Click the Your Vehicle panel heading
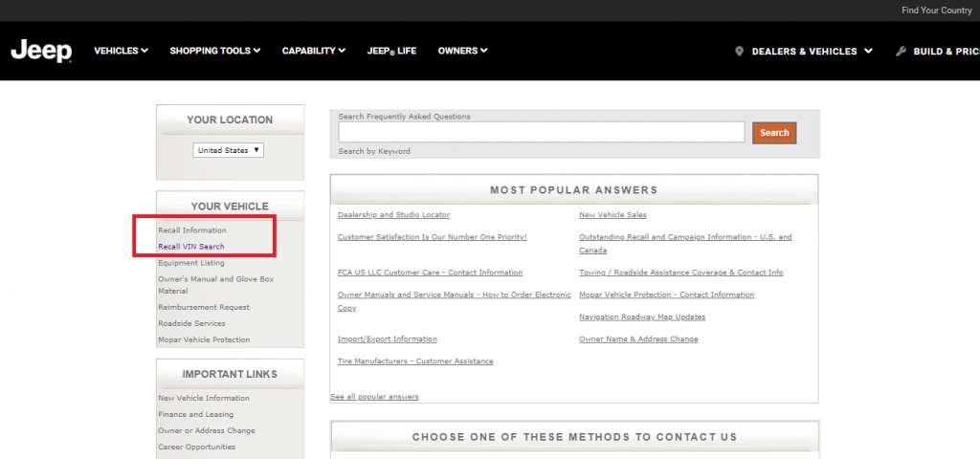The image size is (980, 459). (230, 207)
